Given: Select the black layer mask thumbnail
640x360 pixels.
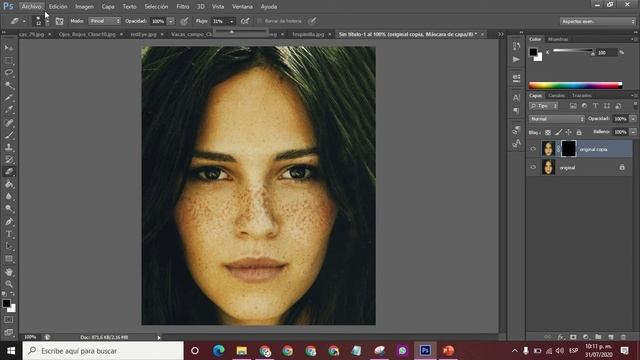Looking at the screenshot, I should coord(568,149).
